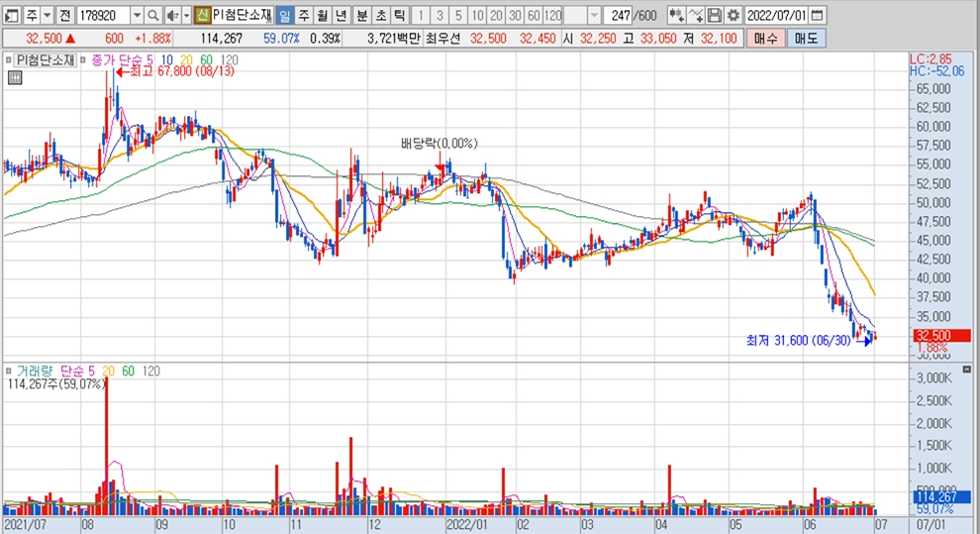Select the 일 daily chart period
This screenshot has width=980, height=534.
coord(284,15)
